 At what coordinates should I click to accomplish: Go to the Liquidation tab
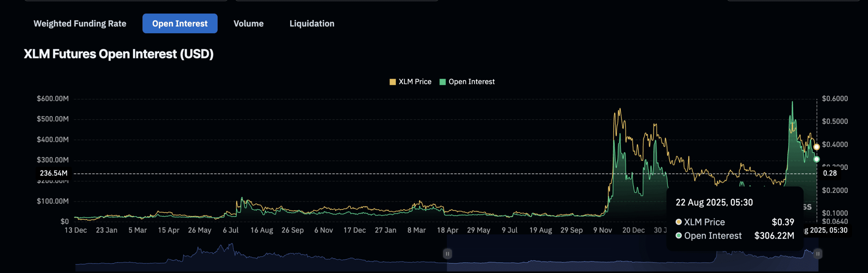312,23
